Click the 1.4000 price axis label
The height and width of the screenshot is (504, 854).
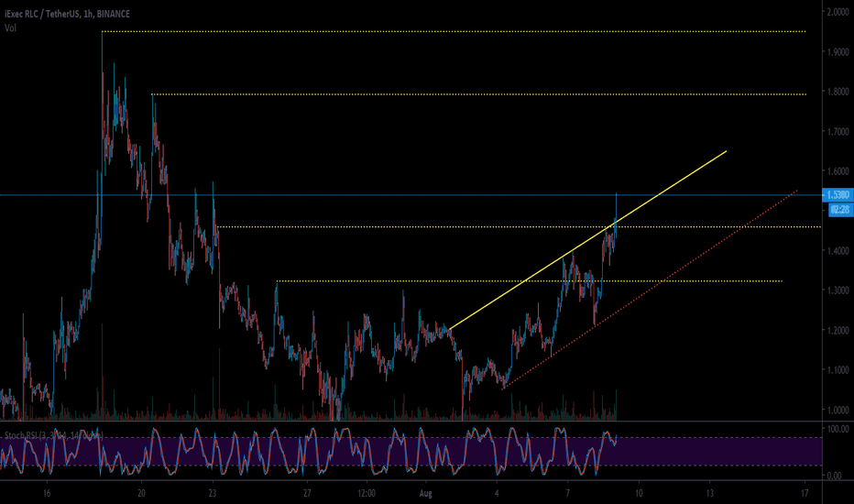click(838, 251)
